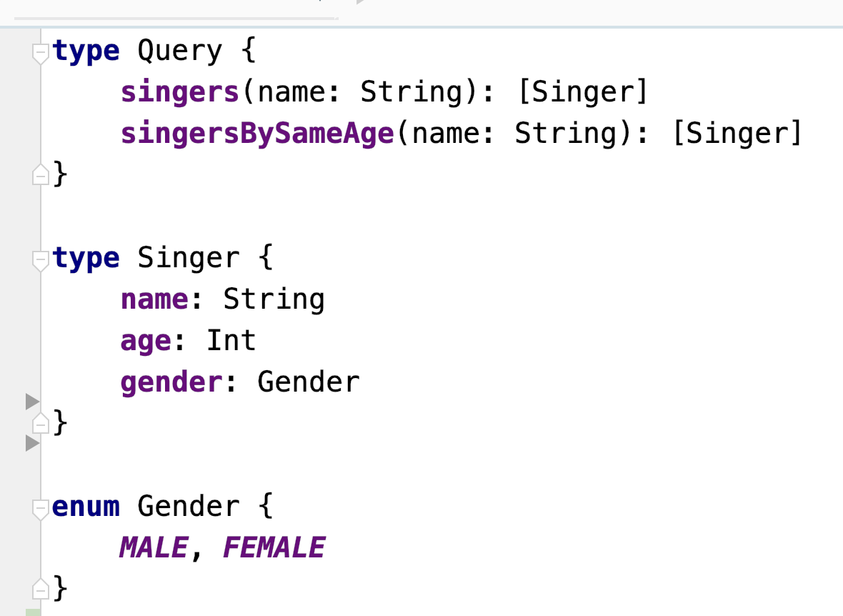Click fold-end marker closing Gender enum
The height and width of the screenshot is (616, 843).
[x=41, y=589]
